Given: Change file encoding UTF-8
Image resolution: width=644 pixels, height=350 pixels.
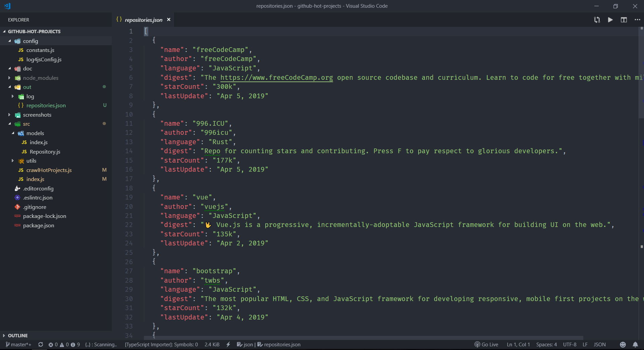Looking at the screenshot, I should pos(570,345).
